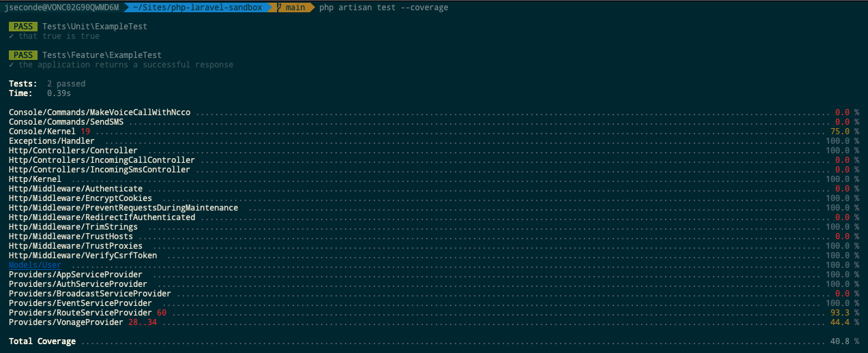
Task: Click the red line number 19 after Console/Kernel
Action: pos(85,132)
